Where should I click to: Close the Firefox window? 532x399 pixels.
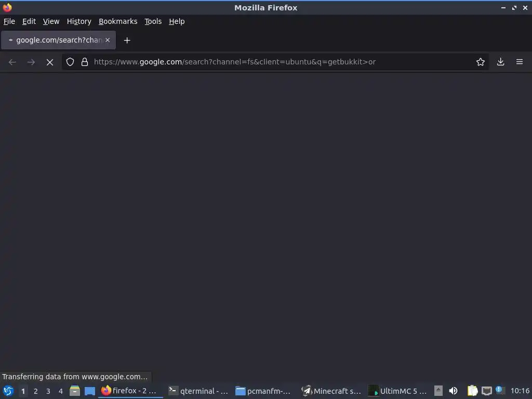click(525, 7)
